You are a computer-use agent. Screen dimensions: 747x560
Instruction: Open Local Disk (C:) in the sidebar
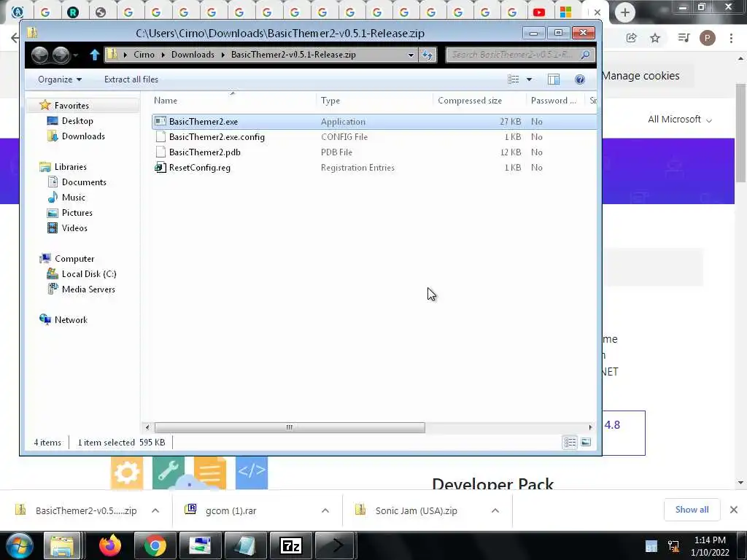pyautogui.click(x=88, y=274)
